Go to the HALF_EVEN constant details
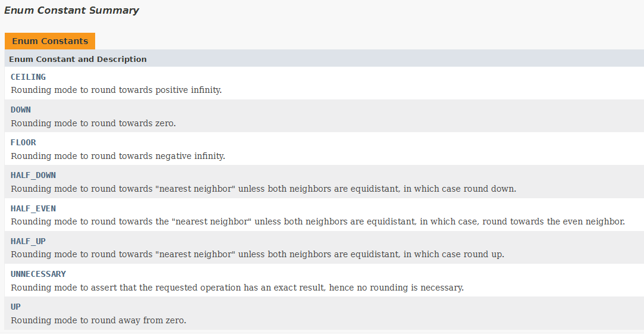The height and width of the screenshot is (334, 644). tap(33, 208)
